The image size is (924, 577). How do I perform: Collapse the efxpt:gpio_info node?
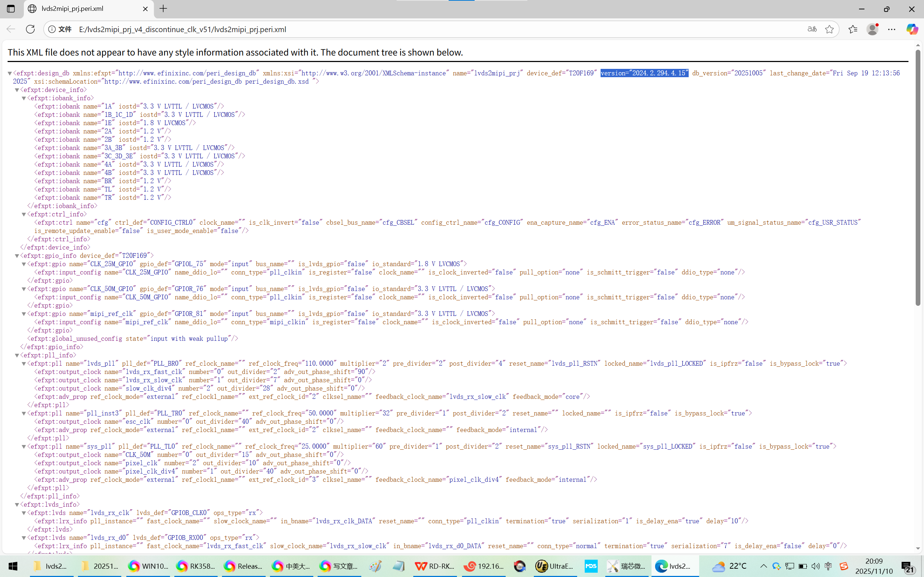coord(17,256)
